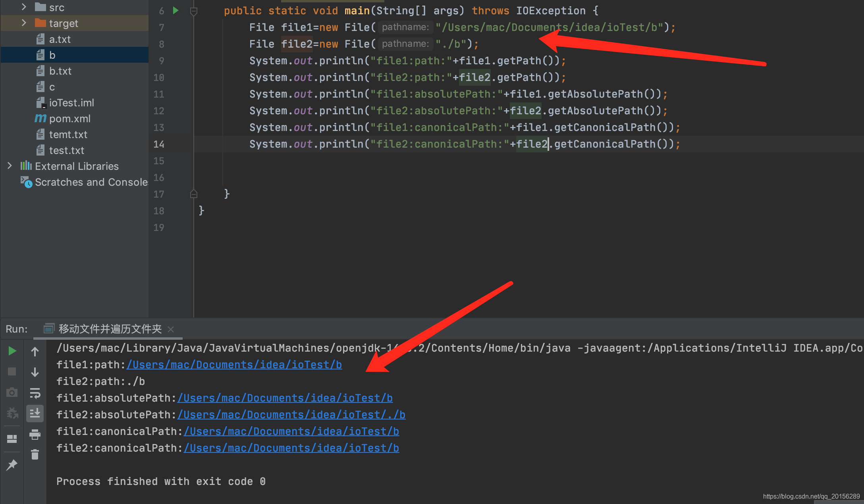This screenshot has height=504, width=864.
Task: Expand External Libraries node
Action: pos(10,165)
